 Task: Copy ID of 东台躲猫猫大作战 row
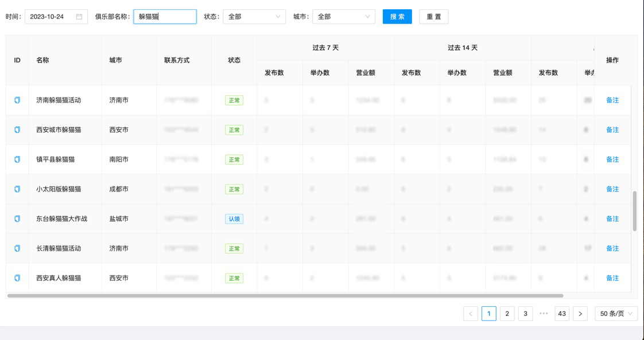coord(17,218)
